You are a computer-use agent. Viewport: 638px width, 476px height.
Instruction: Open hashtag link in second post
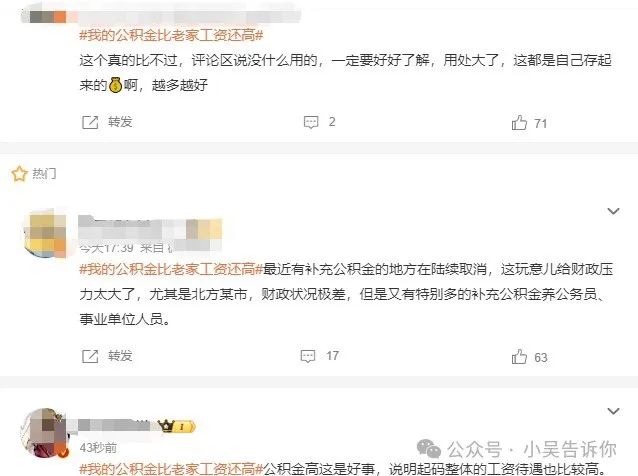pyautogui.click(x=171, y=269)
